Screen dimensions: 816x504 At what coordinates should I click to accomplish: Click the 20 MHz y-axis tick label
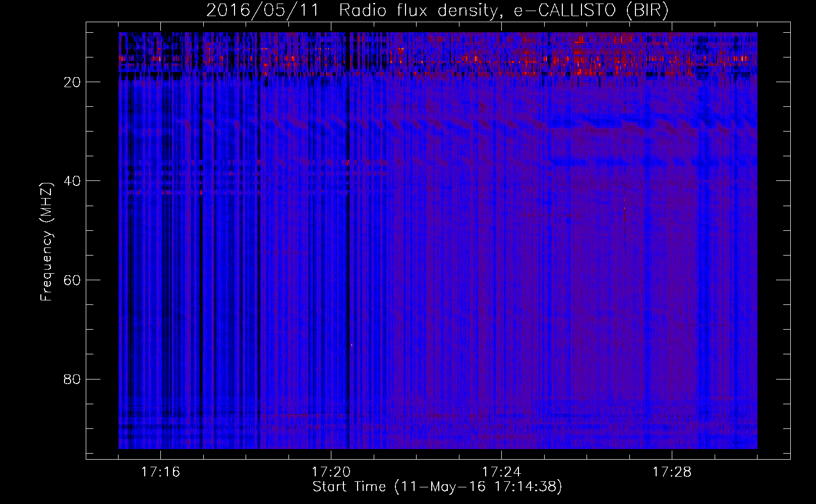click(72, 82)
